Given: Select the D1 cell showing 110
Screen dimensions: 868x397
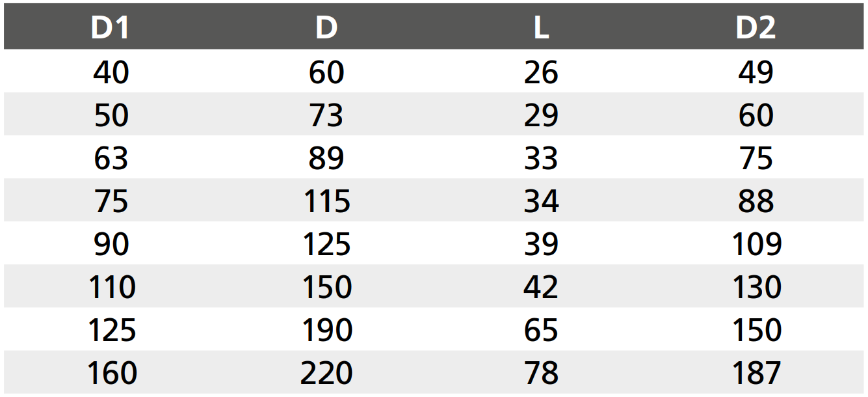Looking at the screenshot, I should (112, 287).
